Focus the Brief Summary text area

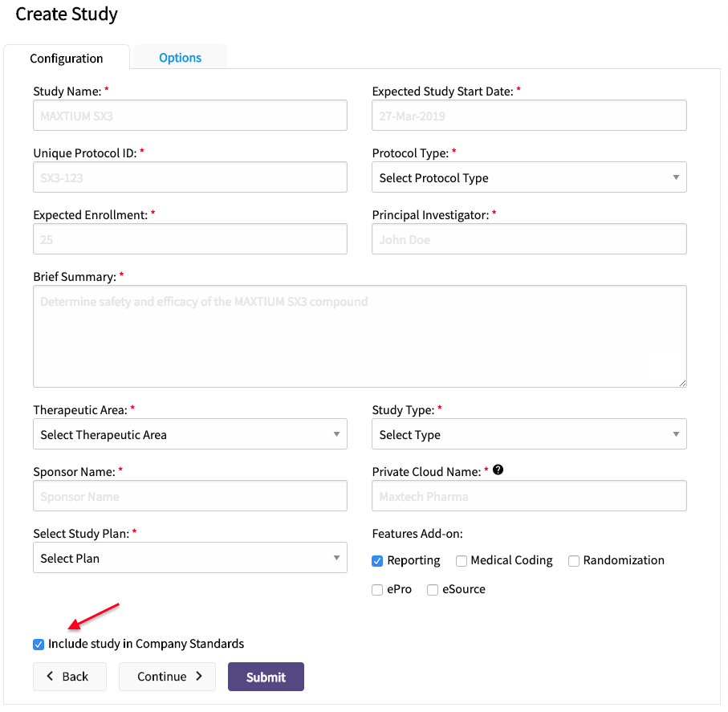[360, 336]
